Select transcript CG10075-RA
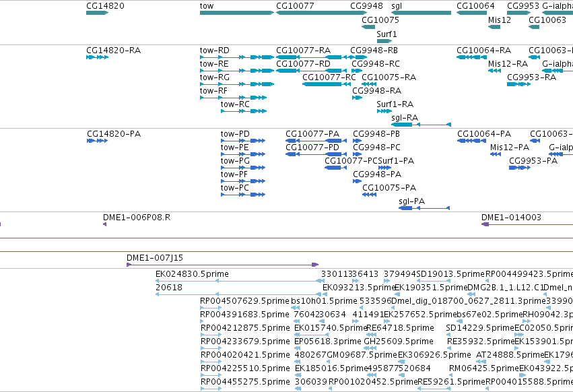This screenshot has height=392, width=573. tap(369, 84)
